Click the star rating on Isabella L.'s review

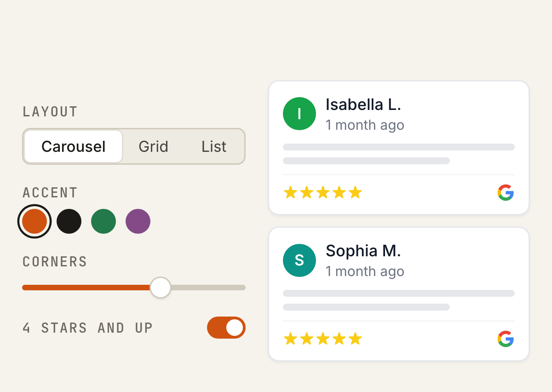tap(323, 192)
